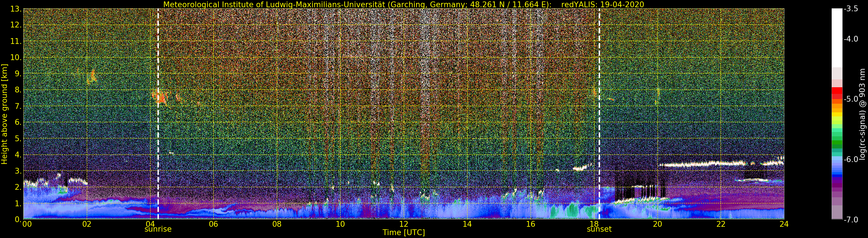The image size is (868, 238).
Task: Select the "18" time axis tick label
Action: point(594,224)
